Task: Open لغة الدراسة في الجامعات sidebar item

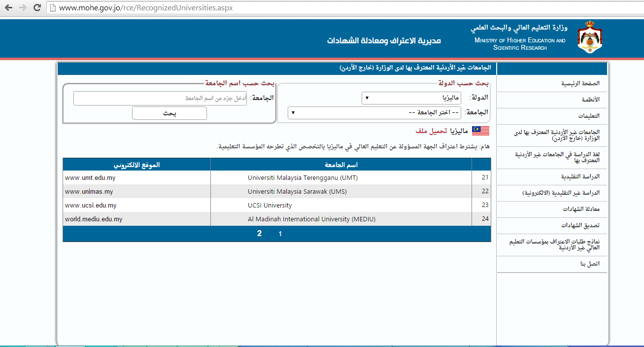Action: pyautogui.click(x=557, y=157)
